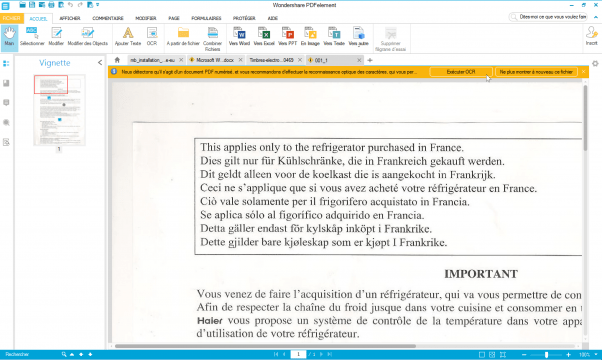Click the Inscrit account icon

point(592,36)
